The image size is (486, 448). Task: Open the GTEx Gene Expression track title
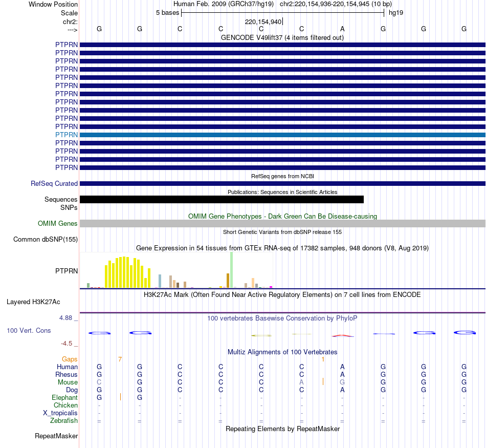(282, 248)
